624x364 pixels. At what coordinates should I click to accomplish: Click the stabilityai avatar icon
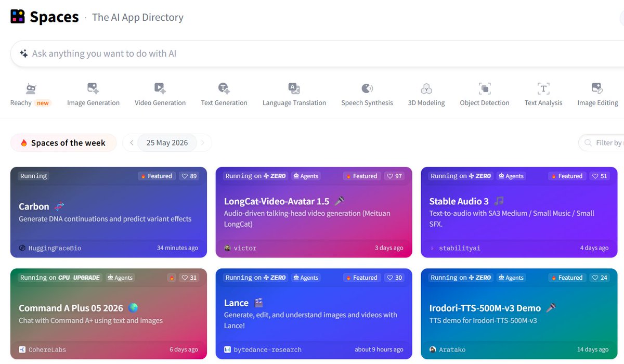pyautogui.click(x=433, y=248)
